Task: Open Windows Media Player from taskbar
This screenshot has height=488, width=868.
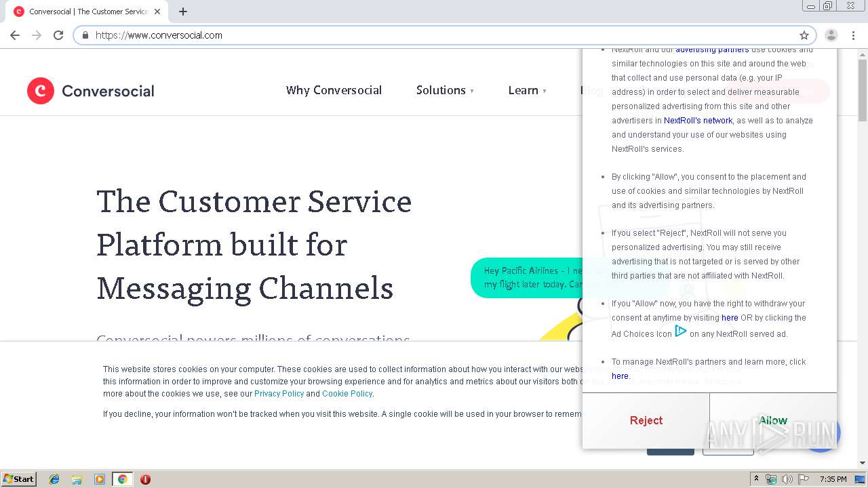Action: (99, 479)
